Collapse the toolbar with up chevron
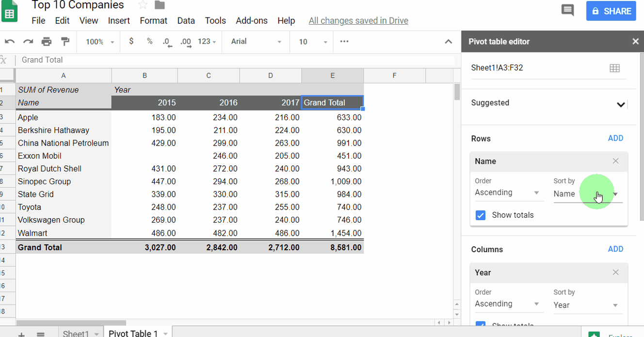Viewport: 644px width, 337px height. pos(449,42)
